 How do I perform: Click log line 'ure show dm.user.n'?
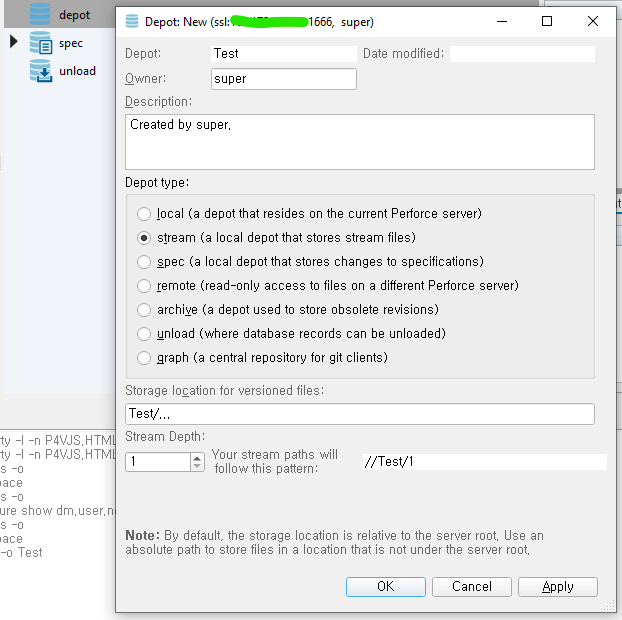click(58, 511)
